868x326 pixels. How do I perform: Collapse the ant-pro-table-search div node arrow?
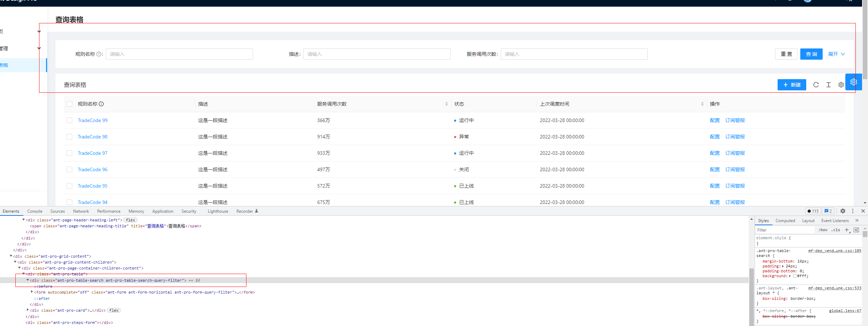pyautogui.click(x=28, y=280)
